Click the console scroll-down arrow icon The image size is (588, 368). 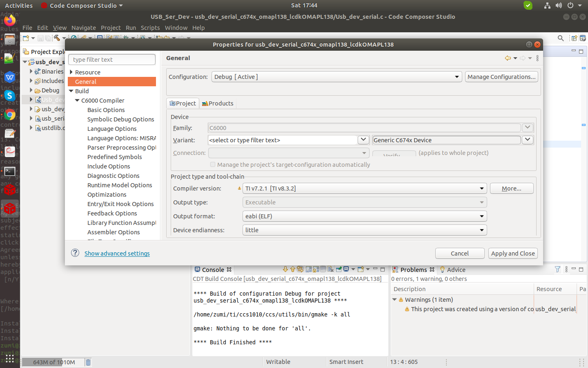pyautogui.click(x=285, y=269)
